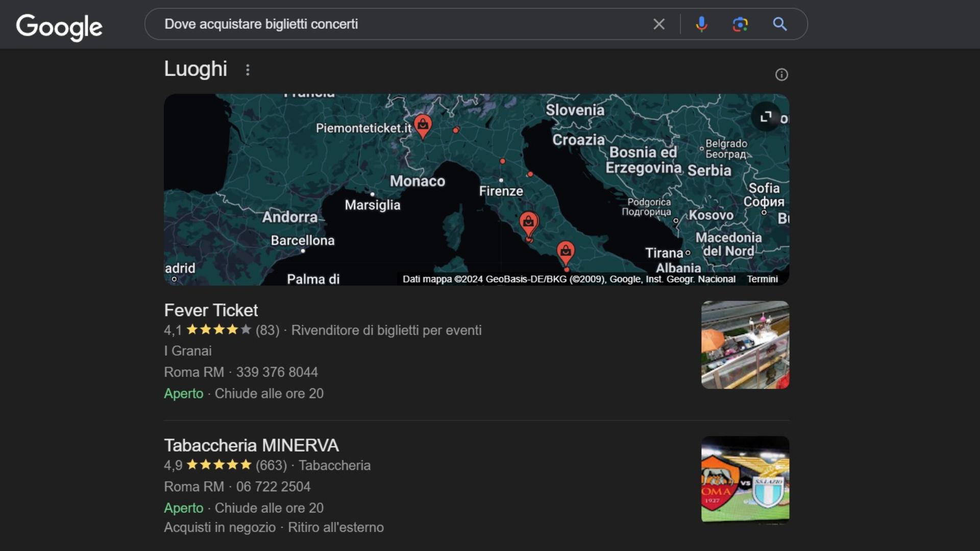The width and height of the screenshot is (980, 551).
Task: Open the map Termini link
Action: pyautogui.click(x=762, y=279)
